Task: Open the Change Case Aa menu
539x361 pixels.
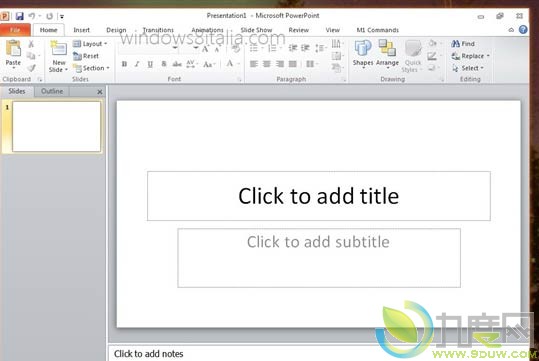Action: click(x=209, y=64)
